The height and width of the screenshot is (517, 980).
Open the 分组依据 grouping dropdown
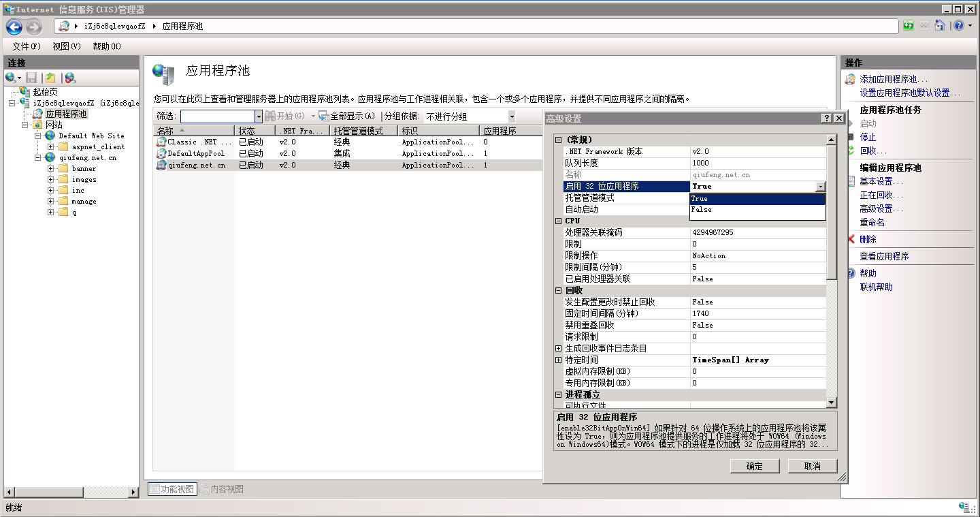click(x=512, y=116)
